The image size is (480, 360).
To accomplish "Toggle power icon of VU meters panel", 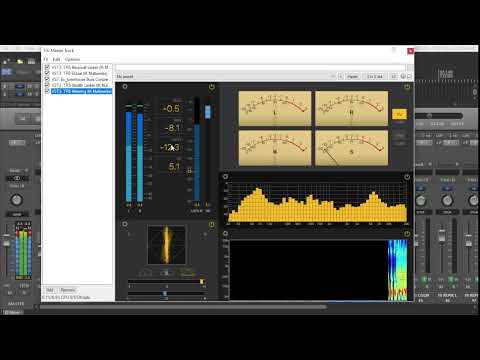I will 407,87.
